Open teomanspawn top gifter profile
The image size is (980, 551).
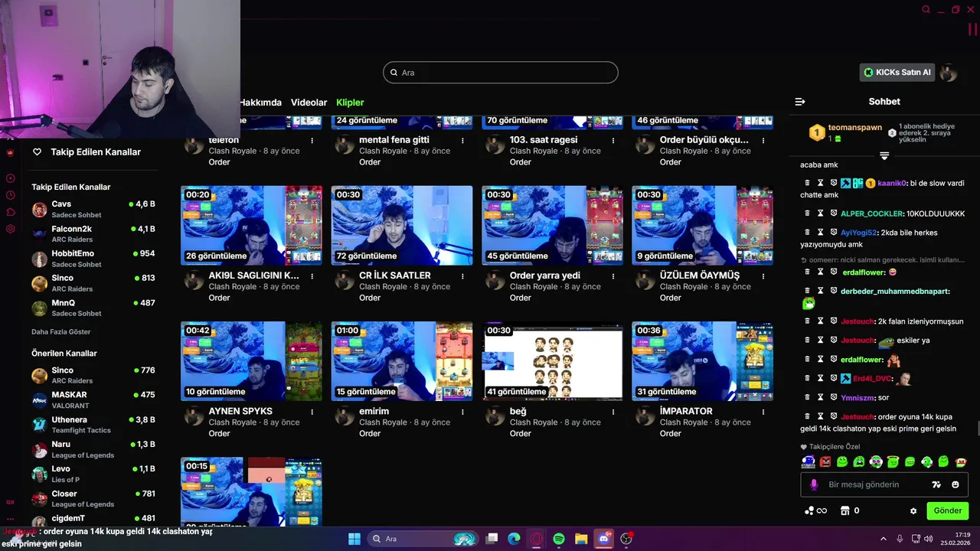(854, 127)
